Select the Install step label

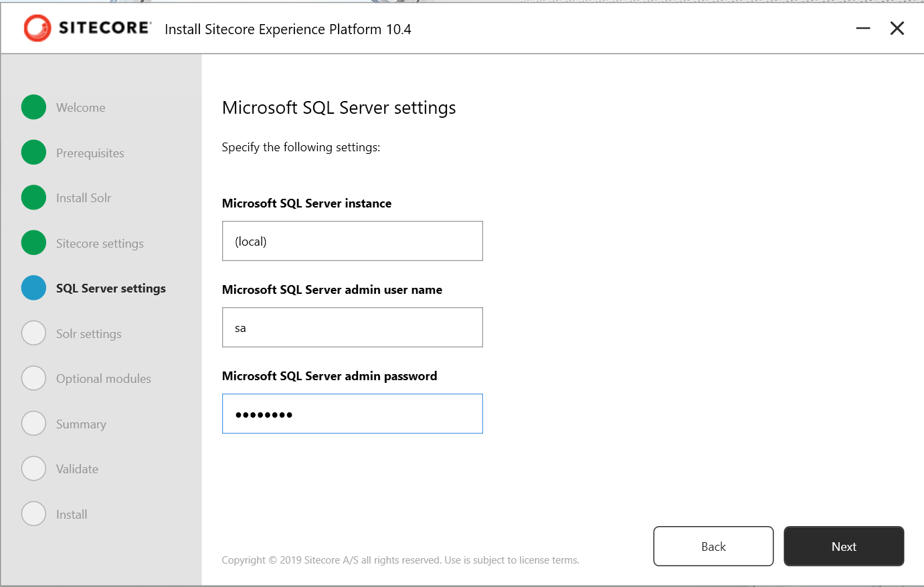72,515
